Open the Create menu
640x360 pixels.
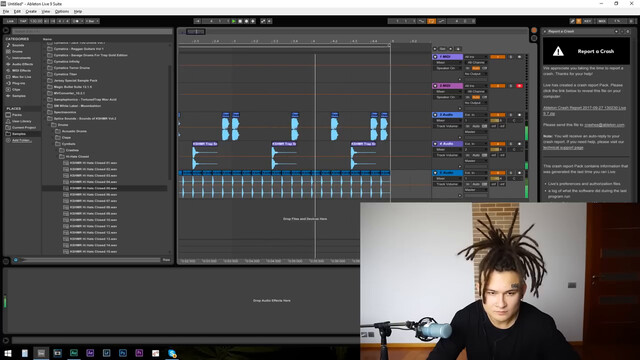coord(31,11)
